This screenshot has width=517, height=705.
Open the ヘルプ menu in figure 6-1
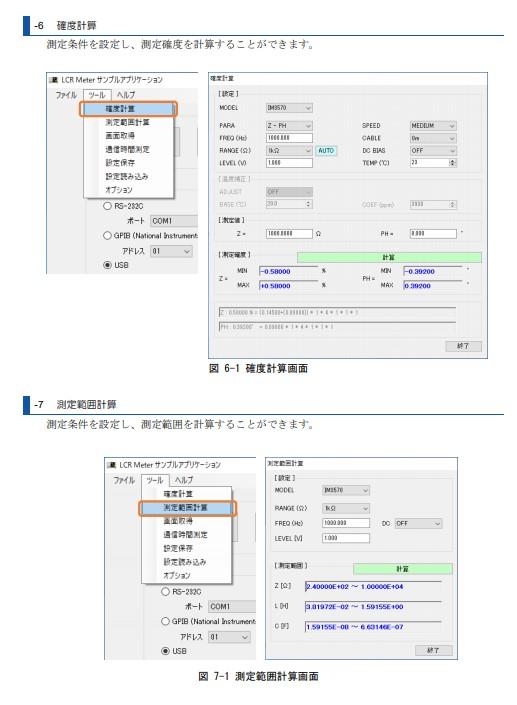coord(126,95)
